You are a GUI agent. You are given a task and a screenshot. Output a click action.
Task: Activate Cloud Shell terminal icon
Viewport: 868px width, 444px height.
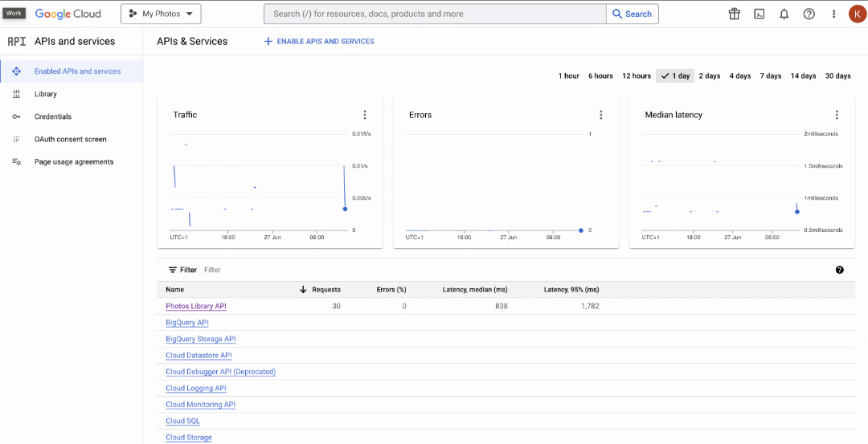760,14
